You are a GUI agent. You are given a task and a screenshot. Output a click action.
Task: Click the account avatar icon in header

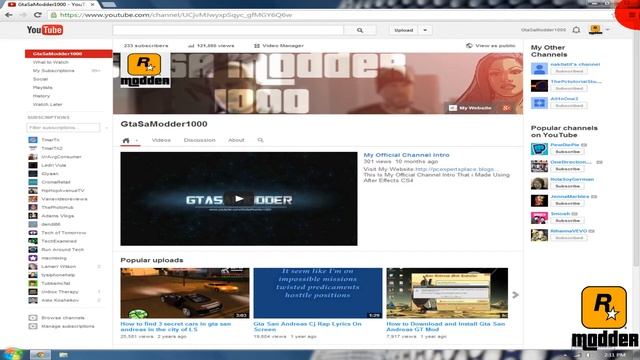tap(595, 29)
